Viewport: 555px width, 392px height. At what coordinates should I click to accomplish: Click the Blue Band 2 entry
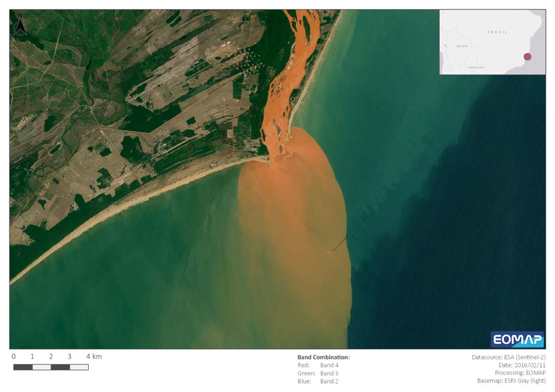[318, 381]
